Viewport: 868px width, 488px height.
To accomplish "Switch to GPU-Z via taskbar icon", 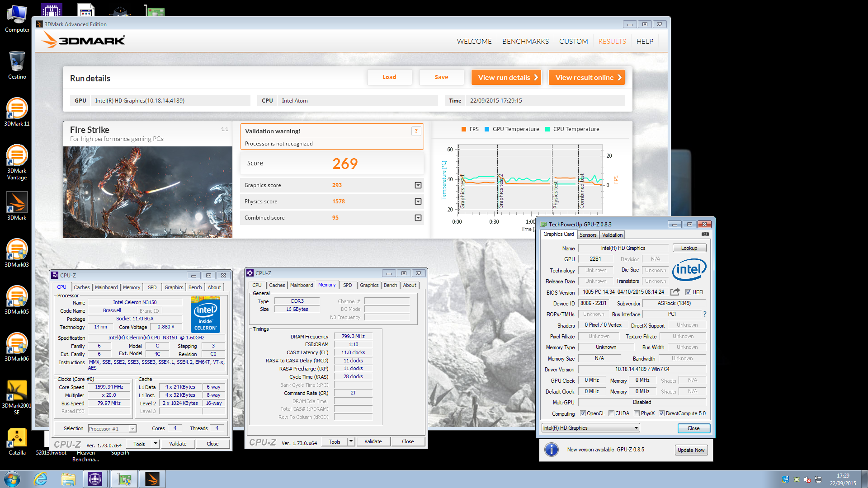I will pos(124,479).
